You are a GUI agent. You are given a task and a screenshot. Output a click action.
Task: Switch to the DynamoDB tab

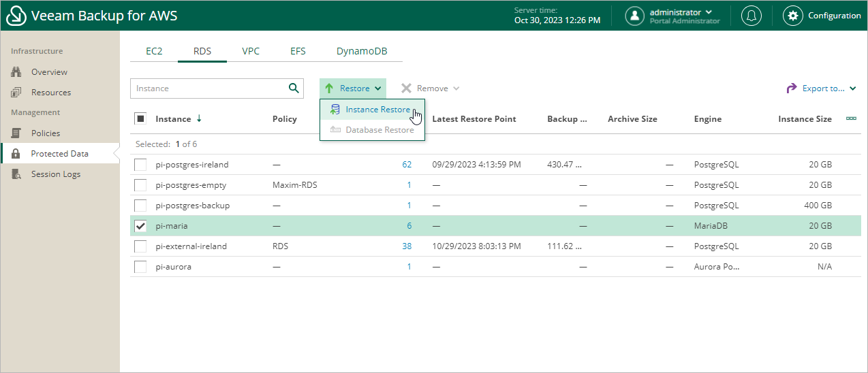(x=362, y=51)
